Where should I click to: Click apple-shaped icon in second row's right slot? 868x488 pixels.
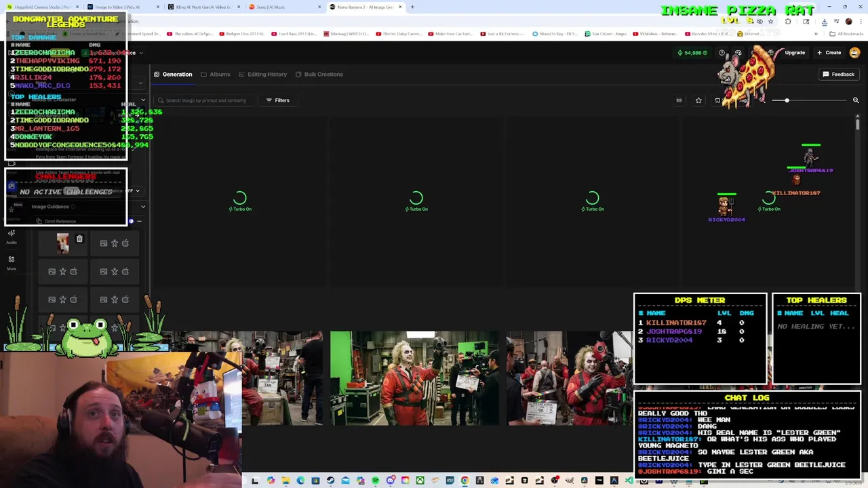(125, 272)
